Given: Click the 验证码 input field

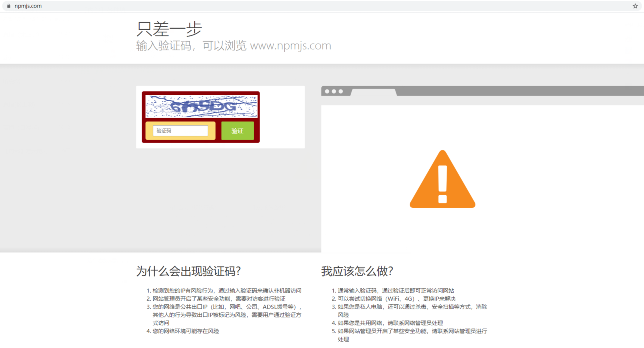Looking at the screenshot, I should click(x=180, y=131).
